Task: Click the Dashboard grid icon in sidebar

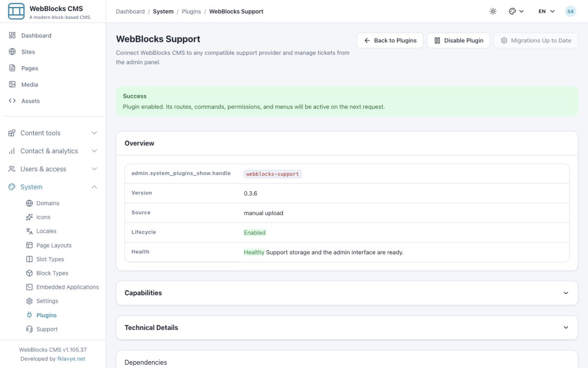Action: 12,35
